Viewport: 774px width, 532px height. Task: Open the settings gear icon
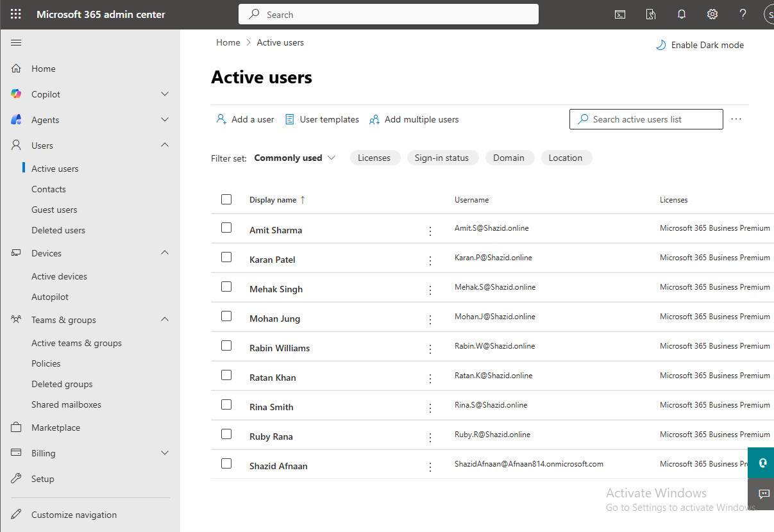point(712,14)
